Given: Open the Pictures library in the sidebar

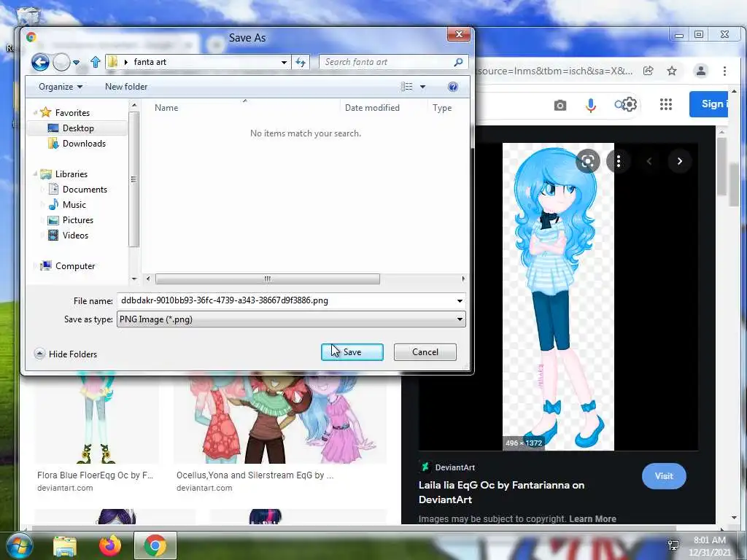Looking at the screenshot, I should [77, 220].
